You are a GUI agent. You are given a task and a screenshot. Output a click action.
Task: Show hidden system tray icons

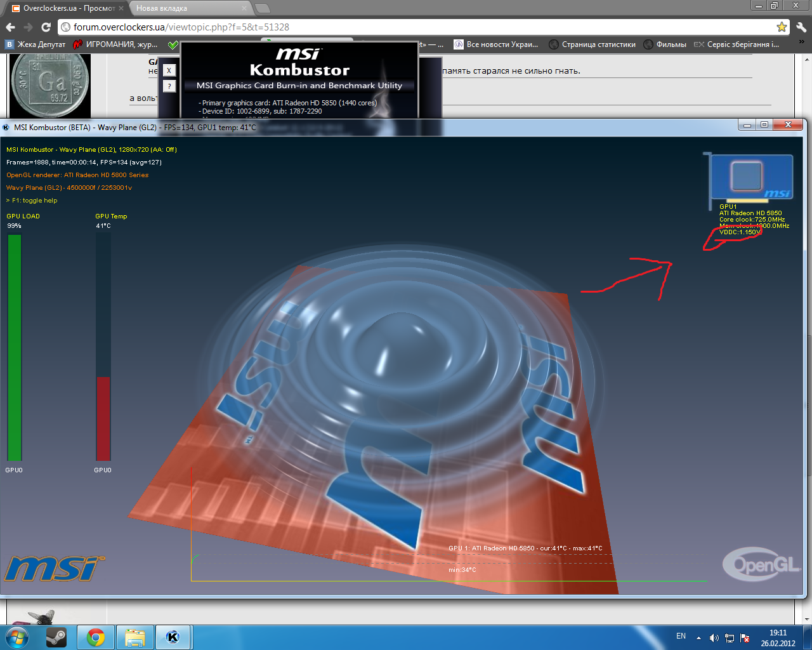698,638
